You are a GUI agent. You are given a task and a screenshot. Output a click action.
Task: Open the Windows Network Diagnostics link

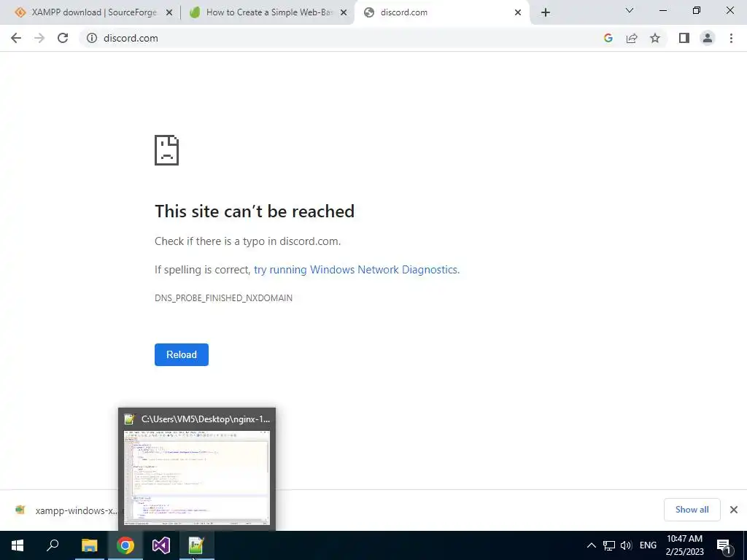pos(356,270)
